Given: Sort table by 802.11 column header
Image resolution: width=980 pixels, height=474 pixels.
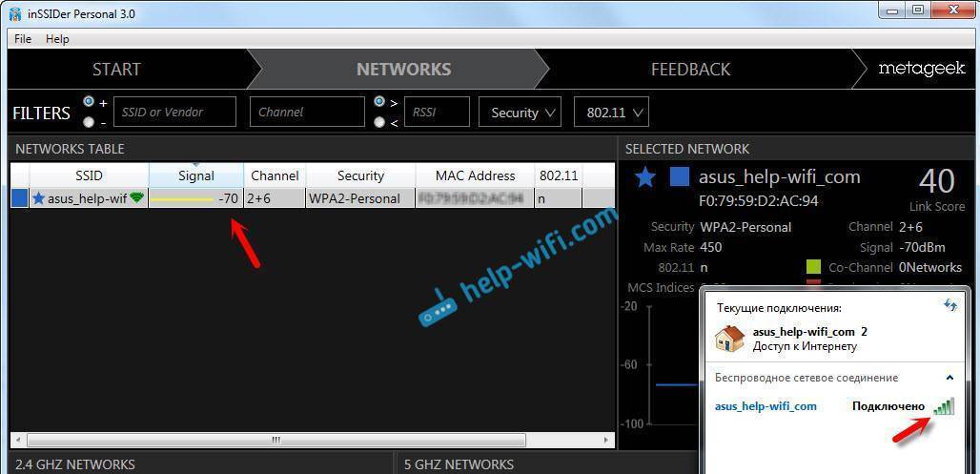Looking at the screenshot, I should pos(559,175).
